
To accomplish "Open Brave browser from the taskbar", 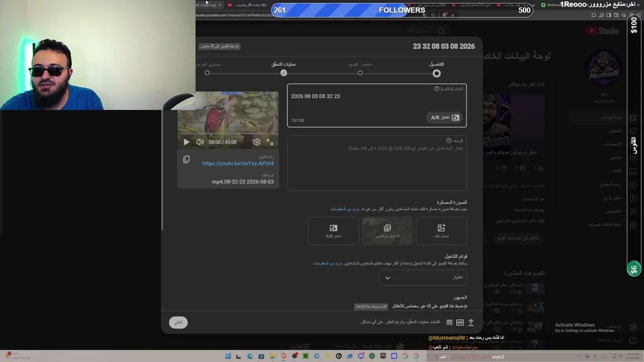I will [283, 356].
